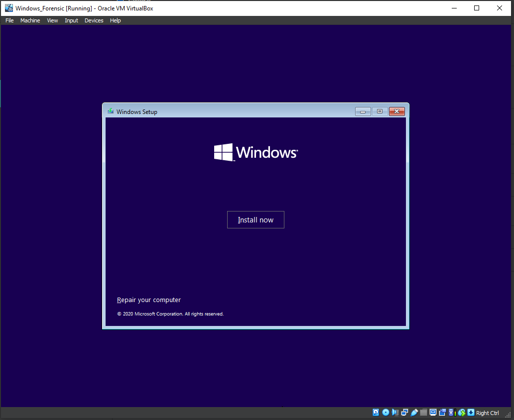The image size is (514, 420).
Task: Open the Devices menu
Action: 94,20
